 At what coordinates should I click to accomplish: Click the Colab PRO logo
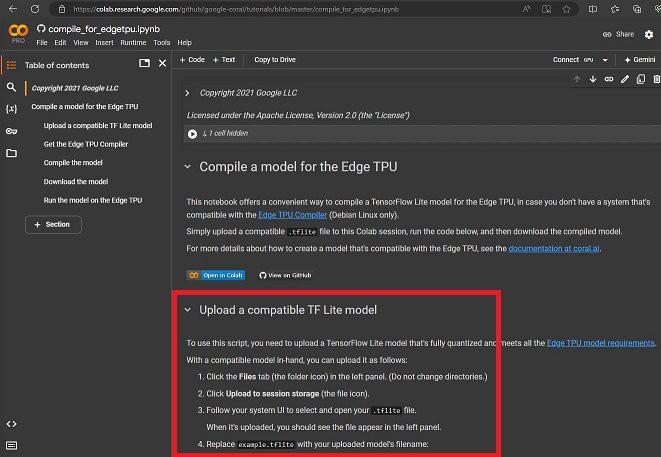click(x=18, y=34)
